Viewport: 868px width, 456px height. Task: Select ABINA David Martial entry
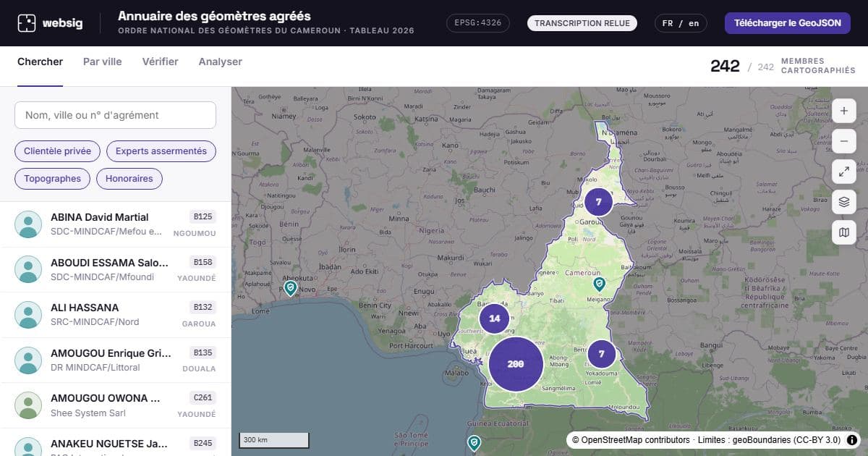116,224
